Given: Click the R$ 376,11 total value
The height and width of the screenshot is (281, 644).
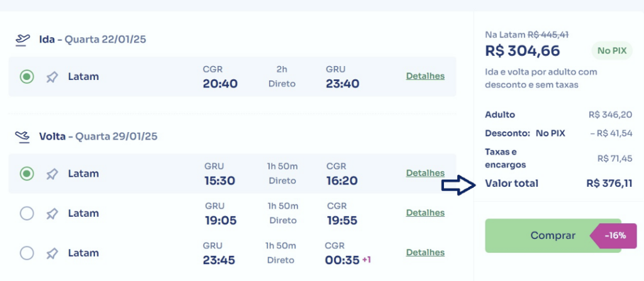Looking at the screenshot, I should point(609,184).
